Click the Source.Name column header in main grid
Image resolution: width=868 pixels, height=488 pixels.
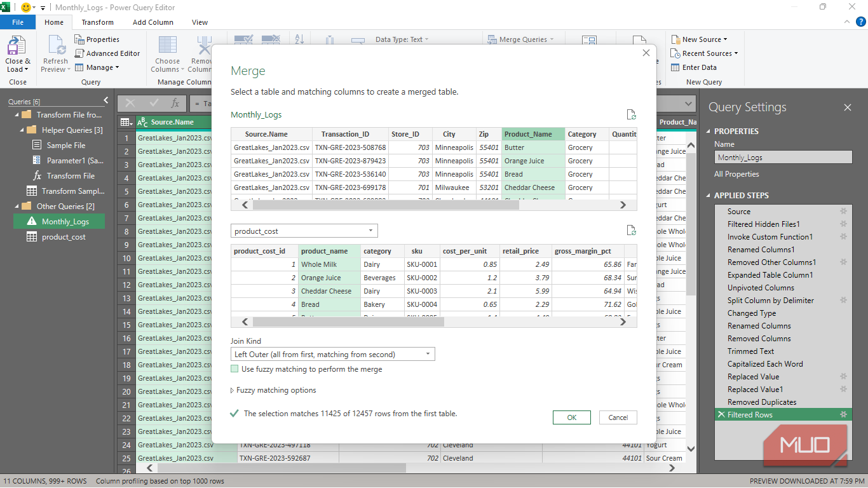[173, 122]
